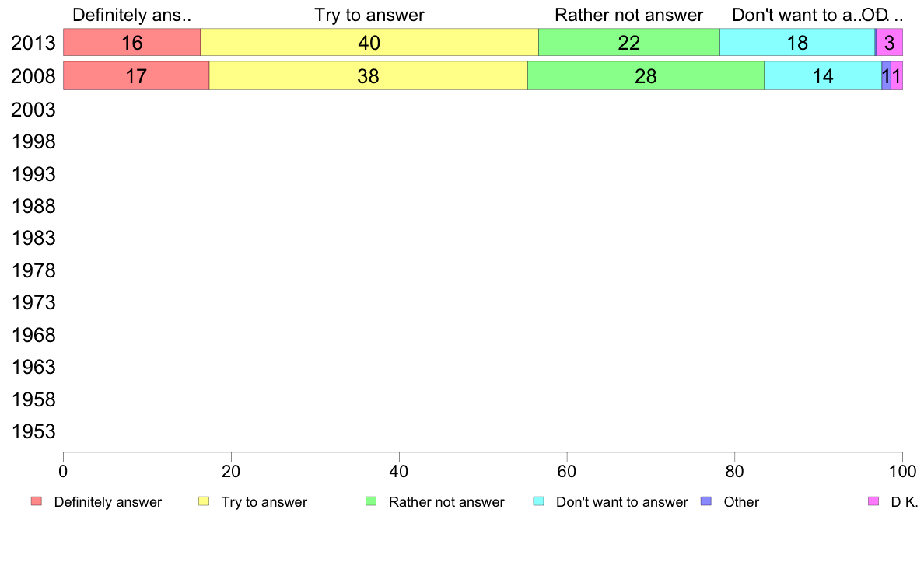Click the green Rather not answer legend swatch
This screenshot has width=924, height=572.
(371, 501)
